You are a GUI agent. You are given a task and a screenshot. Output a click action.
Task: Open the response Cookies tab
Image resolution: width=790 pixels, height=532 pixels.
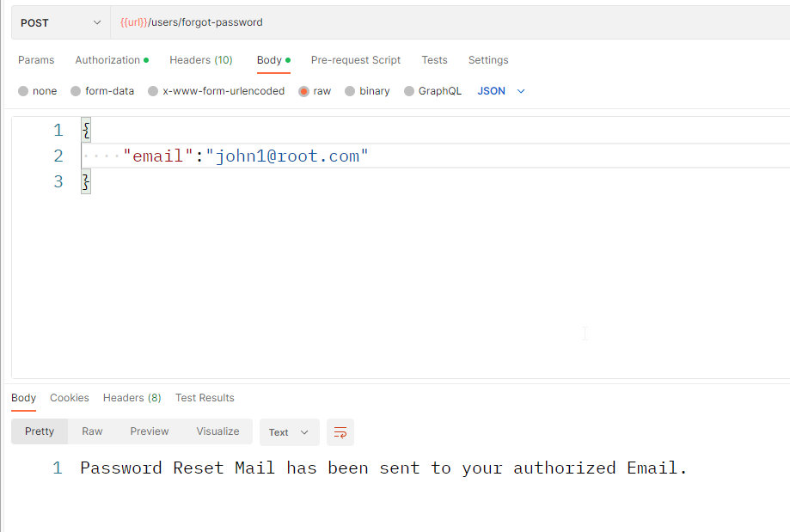tap(70, 398)
